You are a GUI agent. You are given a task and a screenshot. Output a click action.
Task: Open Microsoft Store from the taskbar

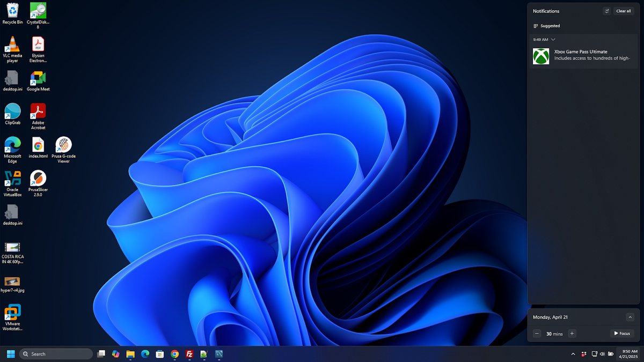click(159, 354)
